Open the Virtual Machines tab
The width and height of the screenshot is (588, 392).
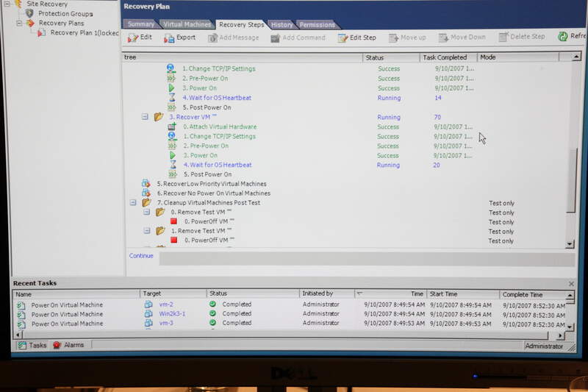[187, 24]
